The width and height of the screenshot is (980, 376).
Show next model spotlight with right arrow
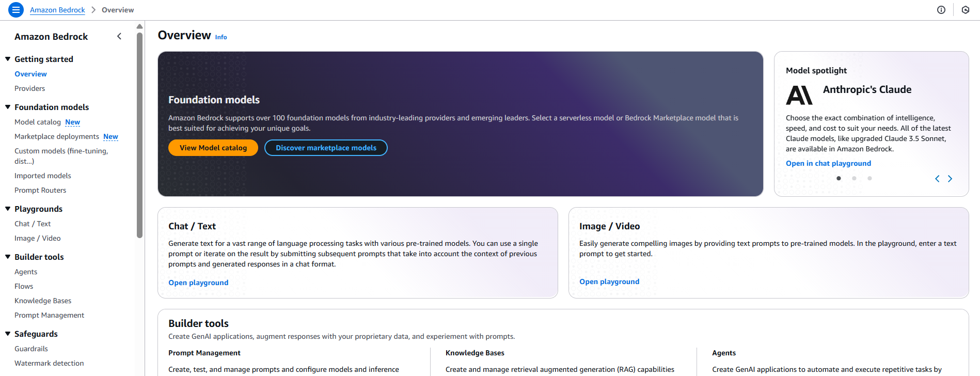click(950, 179)
